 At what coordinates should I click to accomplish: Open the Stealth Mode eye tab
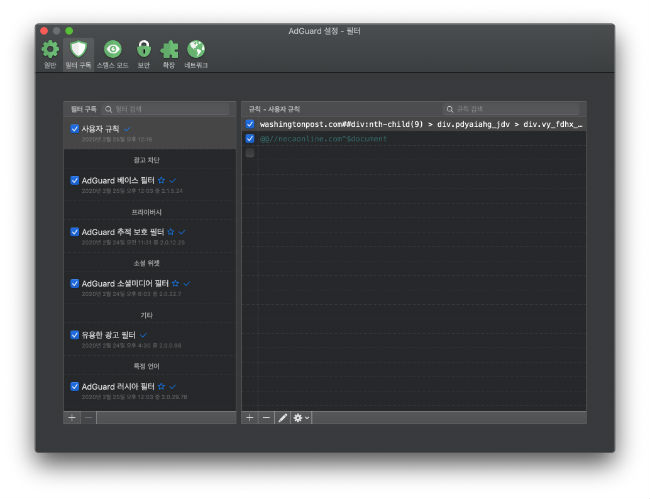point(112,54)
